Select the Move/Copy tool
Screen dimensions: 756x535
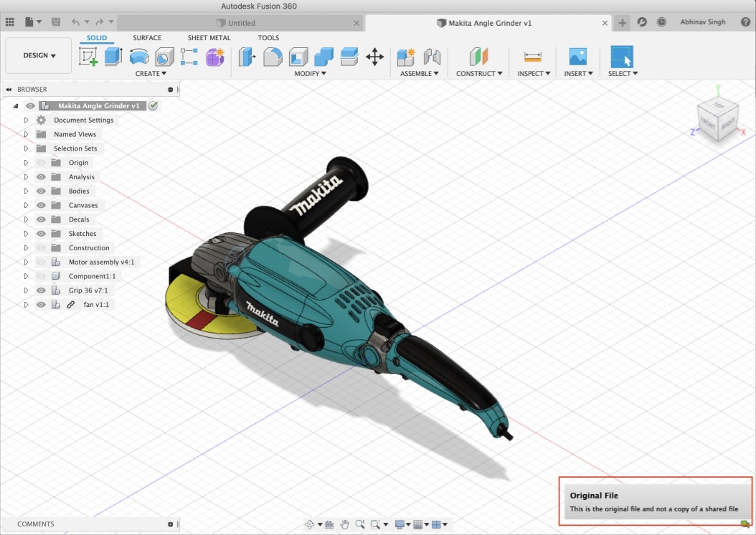pos(374,57)
